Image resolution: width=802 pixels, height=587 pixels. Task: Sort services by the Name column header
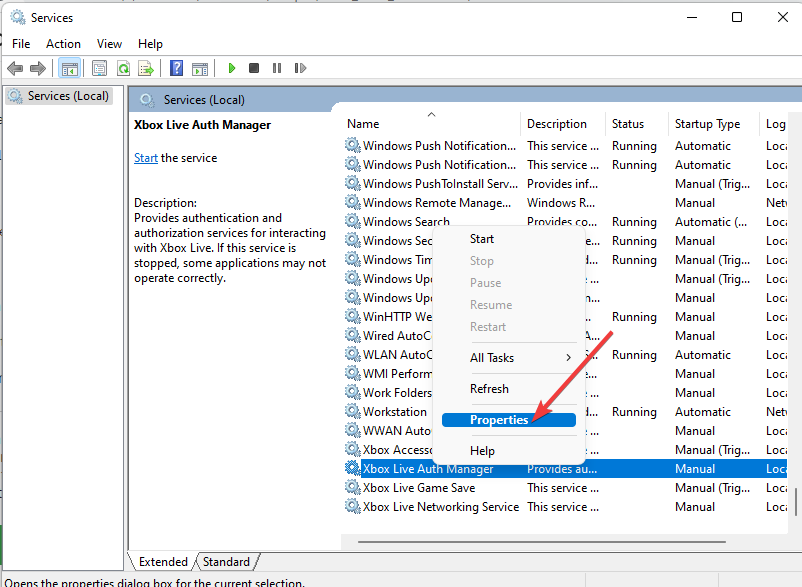[432, 124]
